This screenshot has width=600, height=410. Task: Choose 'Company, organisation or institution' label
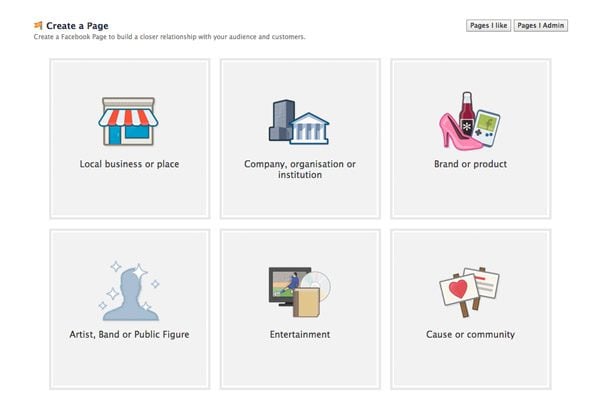click(x=299, y=169)
